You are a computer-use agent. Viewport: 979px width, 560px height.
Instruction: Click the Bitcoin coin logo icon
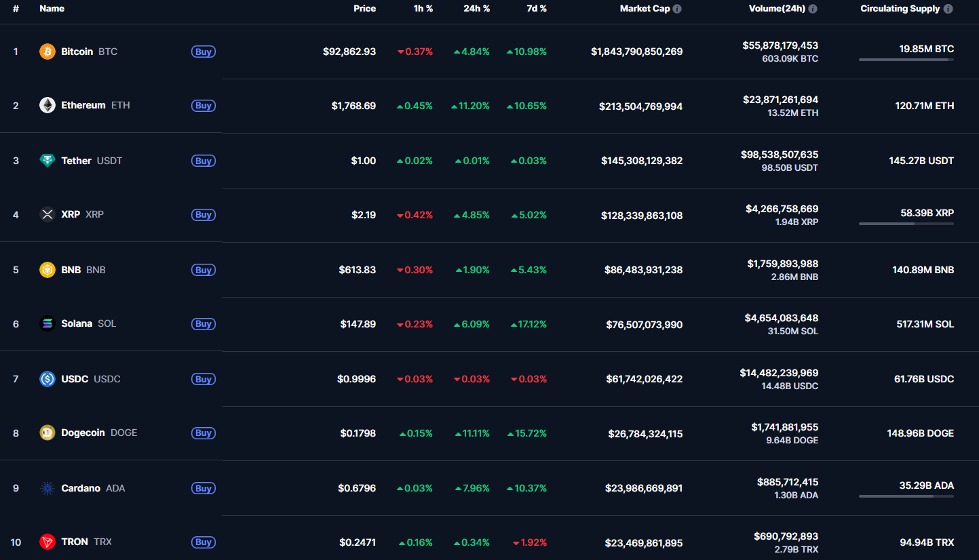[47, 52]
